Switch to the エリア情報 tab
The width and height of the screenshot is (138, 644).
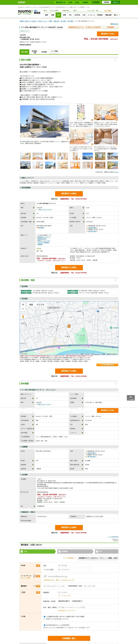tap(54, 51)
